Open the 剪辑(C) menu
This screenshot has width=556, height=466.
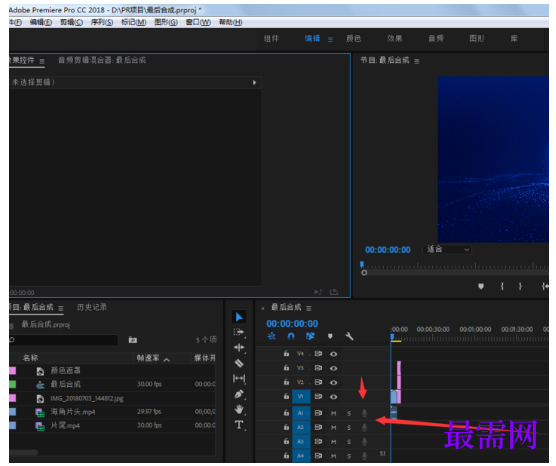coord(71,22)
